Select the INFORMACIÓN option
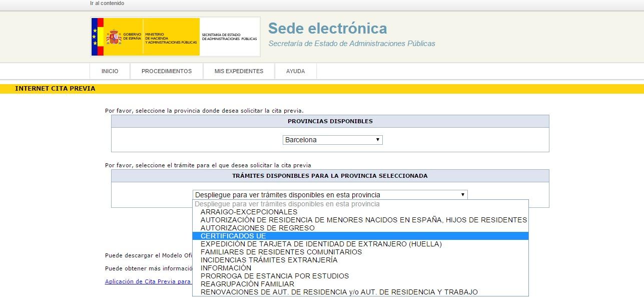 tap(226, 268)
